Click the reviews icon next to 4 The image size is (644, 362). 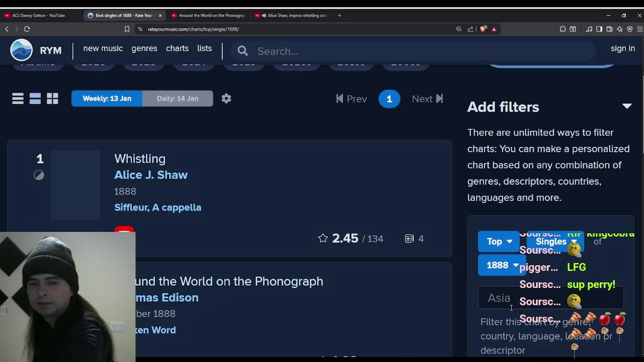[x=410, y=238]
